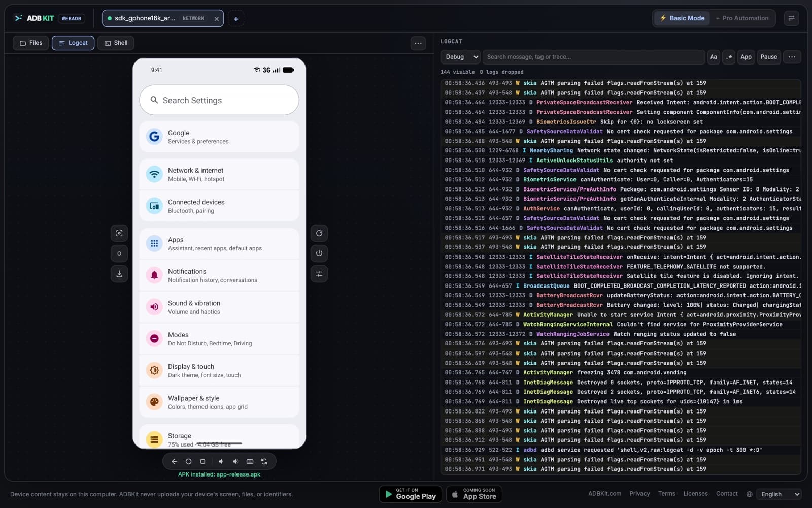Pause the Logcat stream

768,57
